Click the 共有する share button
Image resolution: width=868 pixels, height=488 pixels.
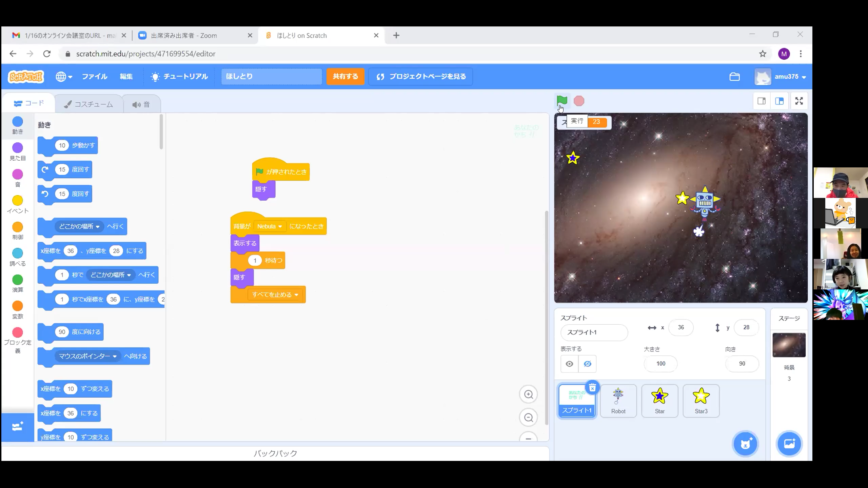tap(345, 77)
